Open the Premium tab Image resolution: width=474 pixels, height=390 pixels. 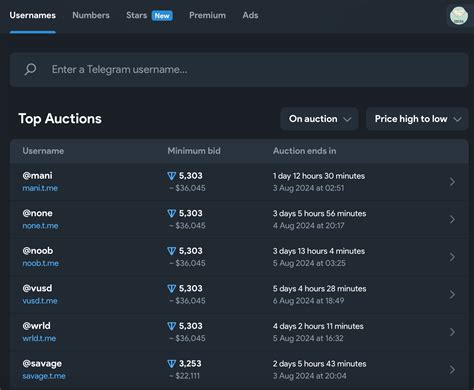click(x=207, y=15)
